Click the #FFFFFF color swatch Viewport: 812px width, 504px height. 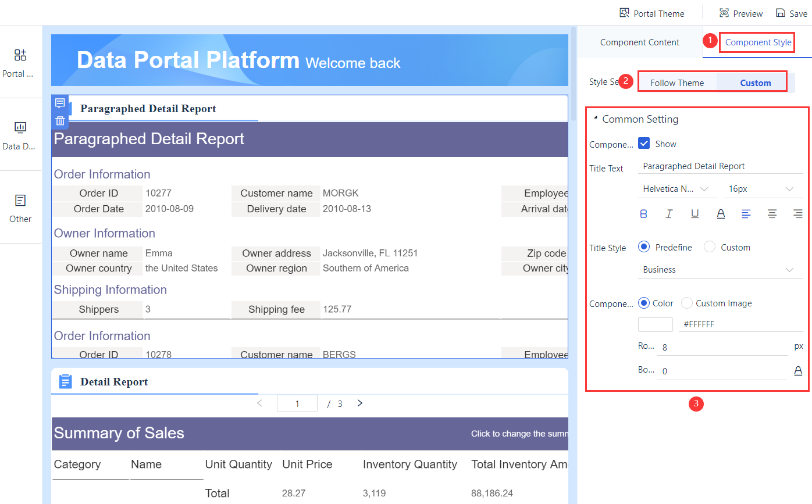(655, 324)
